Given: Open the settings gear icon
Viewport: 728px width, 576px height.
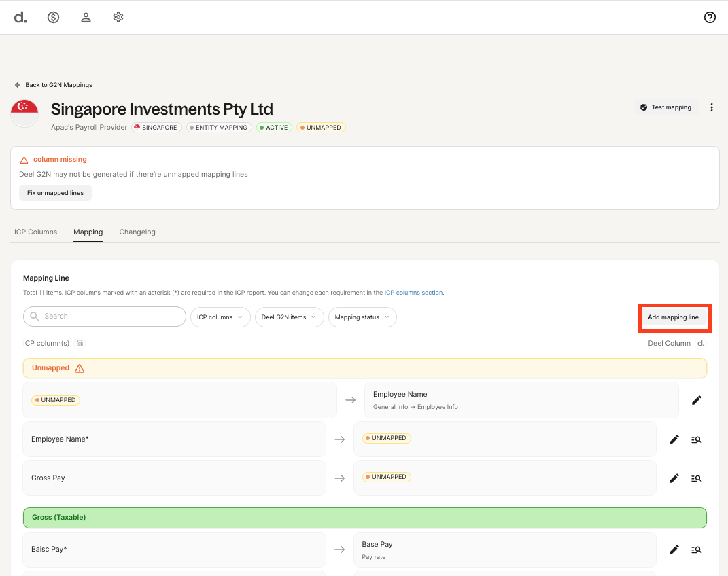Looking at the screenshot, I should [x=118, y=18].
